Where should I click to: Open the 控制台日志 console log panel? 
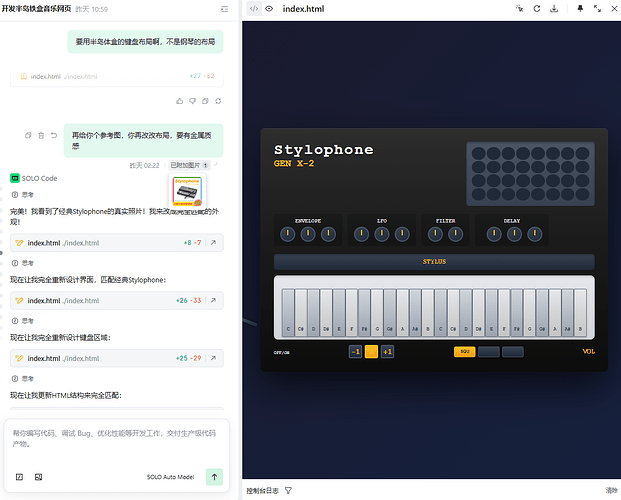(x=262, y=490)
